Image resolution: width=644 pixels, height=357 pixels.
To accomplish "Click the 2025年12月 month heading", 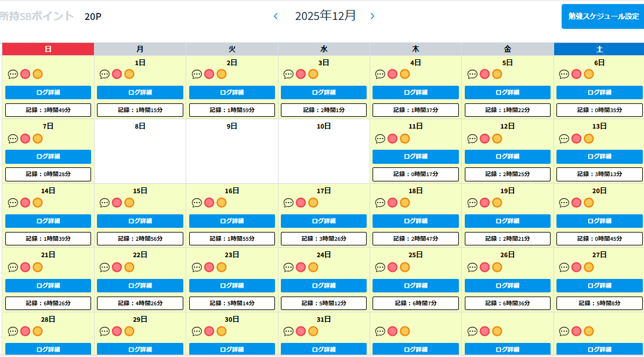I will coord(326,16).
